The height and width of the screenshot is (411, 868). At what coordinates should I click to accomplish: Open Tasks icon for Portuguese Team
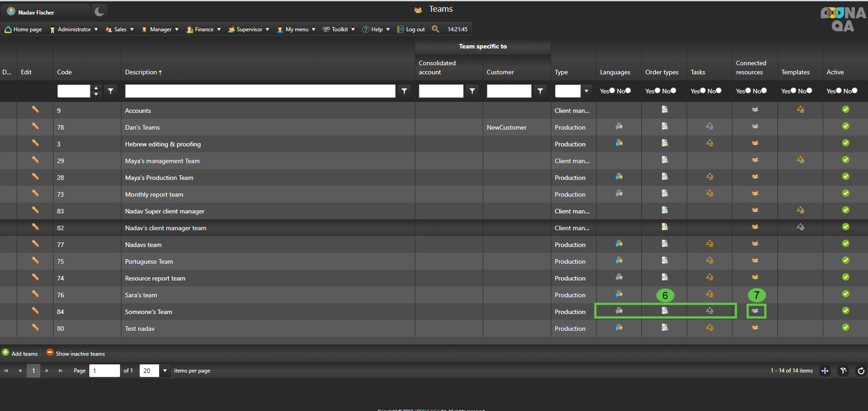tap(709, 261)
